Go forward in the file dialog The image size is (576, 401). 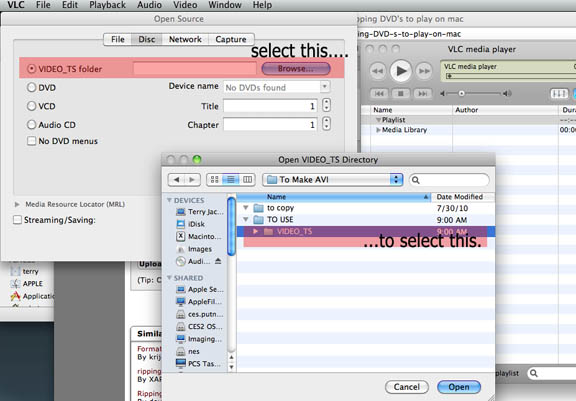tap(192, 180)
